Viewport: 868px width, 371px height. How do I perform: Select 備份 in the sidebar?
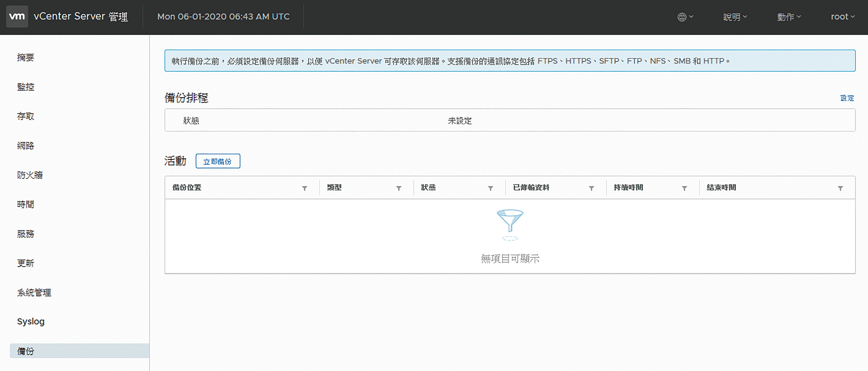pyautogui.click(x=79, y=351)
